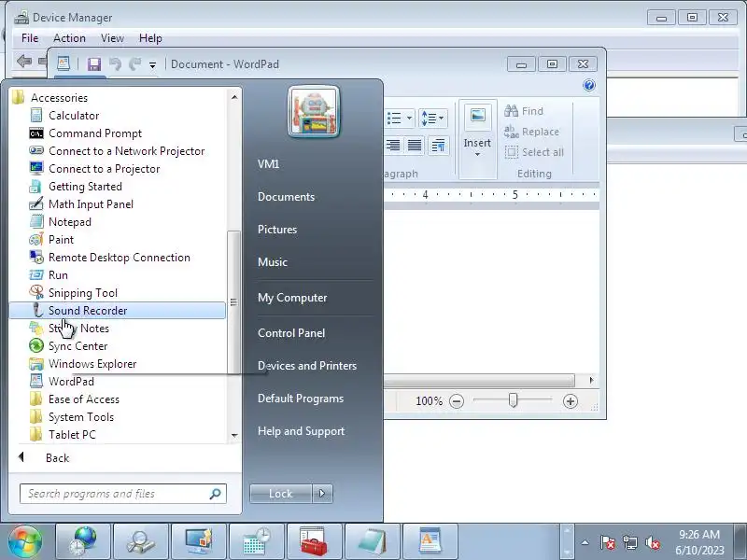Justify text alignment in WordPad
Screen dimensions: 747x560
415,146
